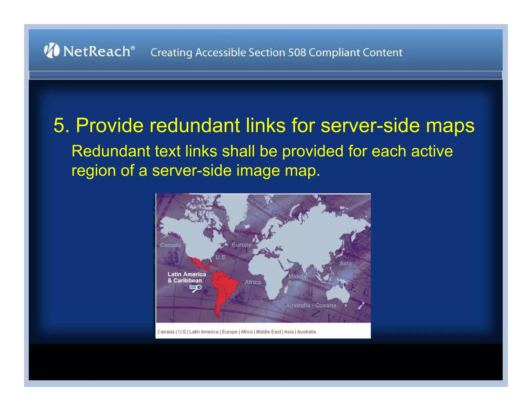Click the header 'Creating Accessible Section 508 Compliant Content'

pos(276,52)
